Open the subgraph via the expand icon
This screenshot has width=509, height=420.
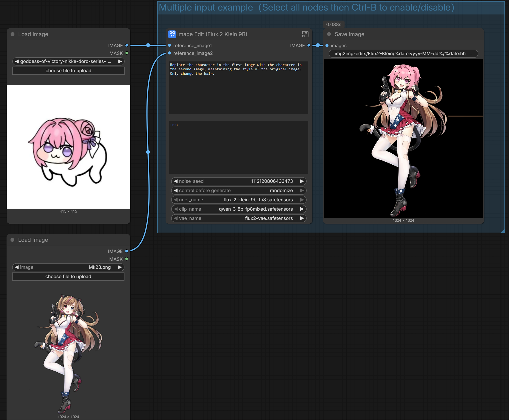coord(305,34)
